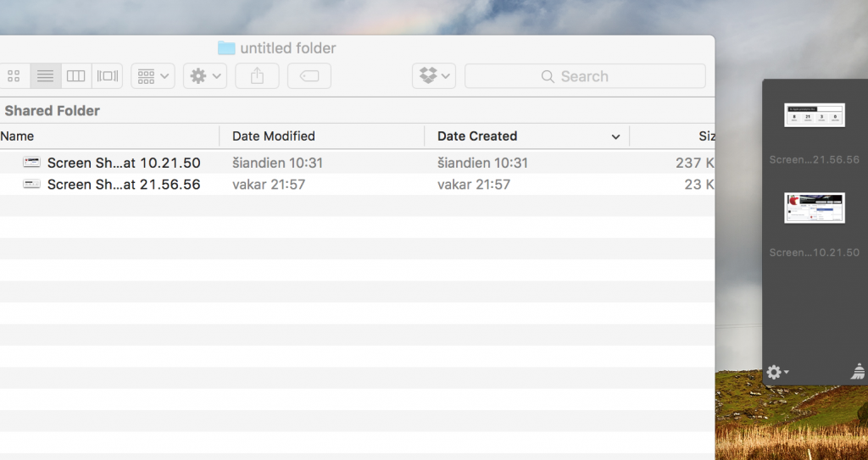The height and width of the screenshot is (460, 868).
Task: Switch Finder to Cover Flow view
Action: 108,76
